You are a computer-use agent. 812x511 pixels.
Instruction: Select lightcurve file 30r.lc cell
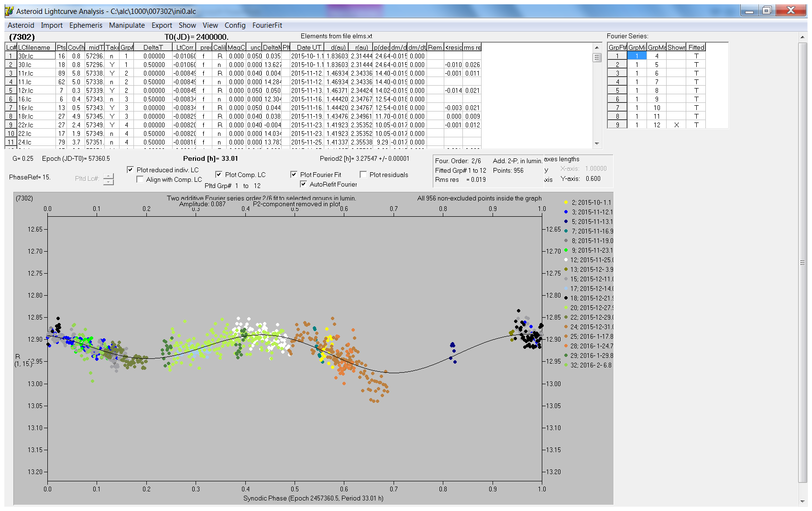(36, 56)
